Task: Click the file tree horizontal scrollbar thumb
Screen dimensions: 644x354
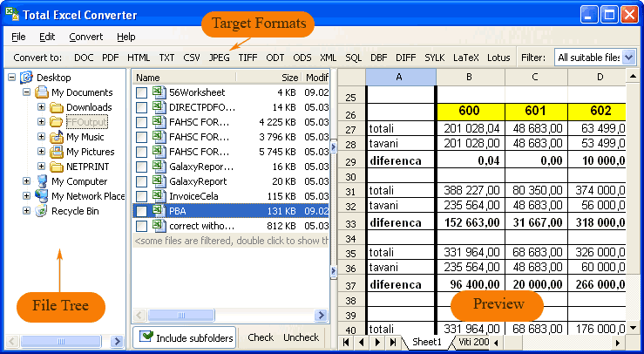Action: tap(61, 341)
